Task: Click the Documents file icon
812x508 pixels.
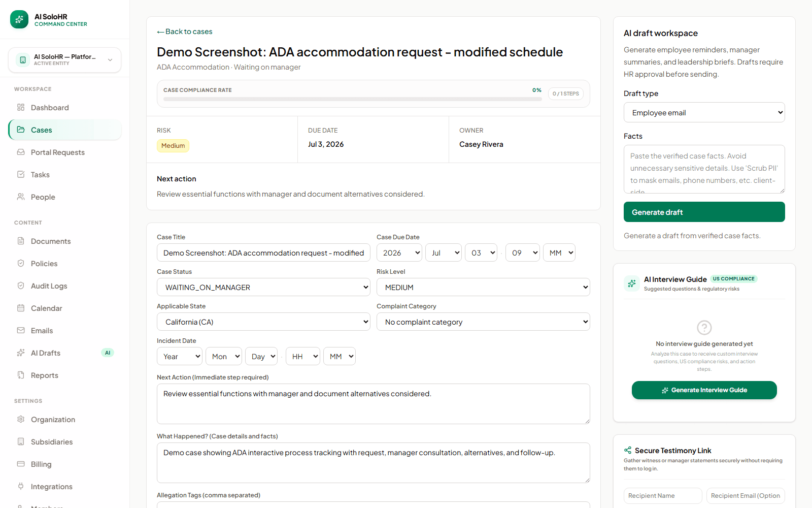Action: click(x=21, y=241)
